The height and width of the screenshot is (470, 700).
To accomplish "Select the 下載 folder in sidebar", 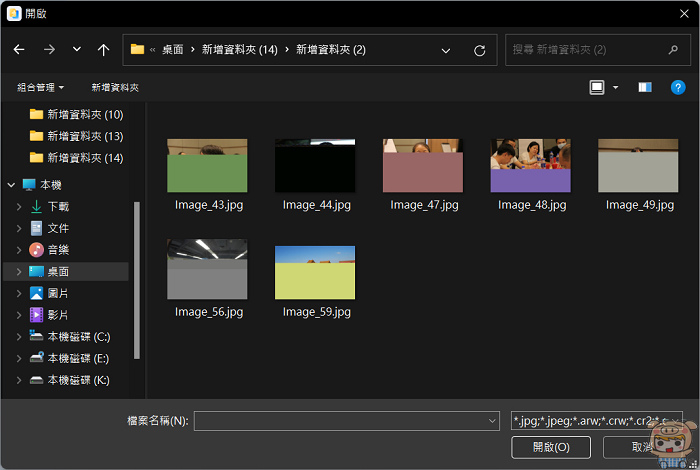I will coord(58,206).
